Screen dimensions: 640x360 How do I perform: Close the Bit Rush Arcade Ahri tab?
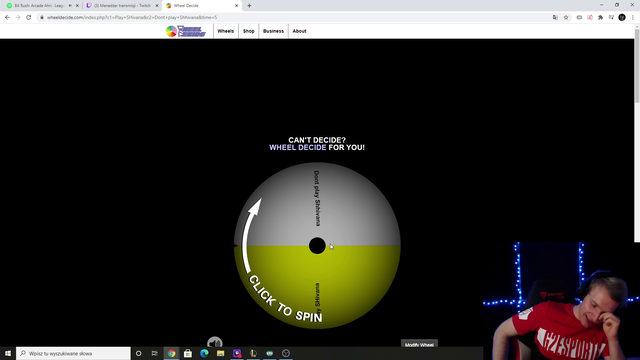click(77, 6)
